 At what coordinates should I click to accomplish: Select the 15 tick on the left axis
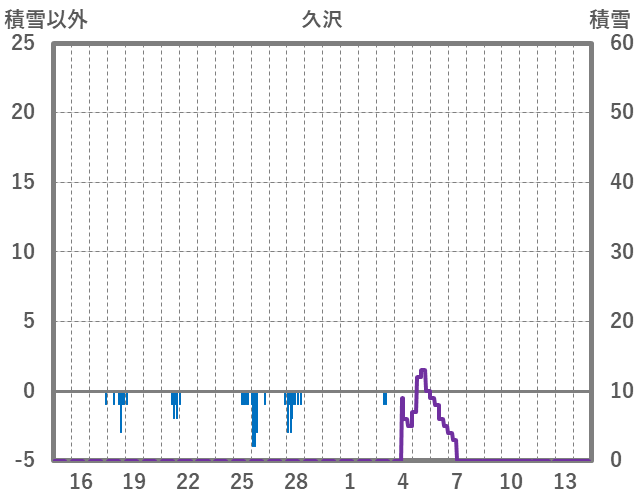[x=23, y=182]
